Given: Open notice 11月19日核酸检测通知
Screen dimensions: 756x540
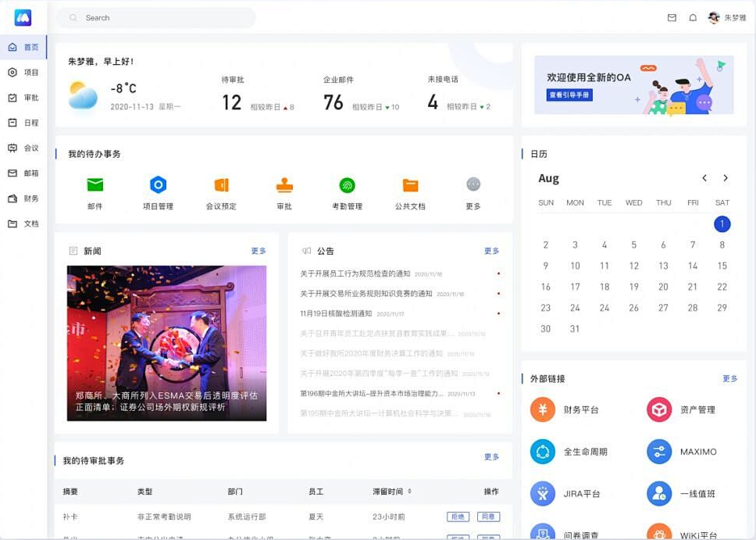Looking at the screenshot, I should point(336,313).
